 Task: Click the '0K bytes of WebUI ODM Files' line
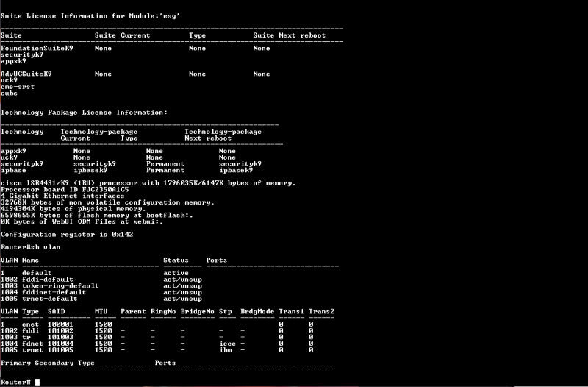coord(82,222)
